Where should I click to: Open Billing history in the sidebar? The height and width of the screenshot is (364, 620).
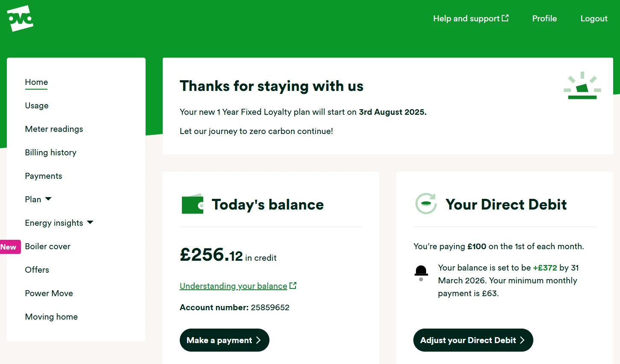tap(50, 152)
